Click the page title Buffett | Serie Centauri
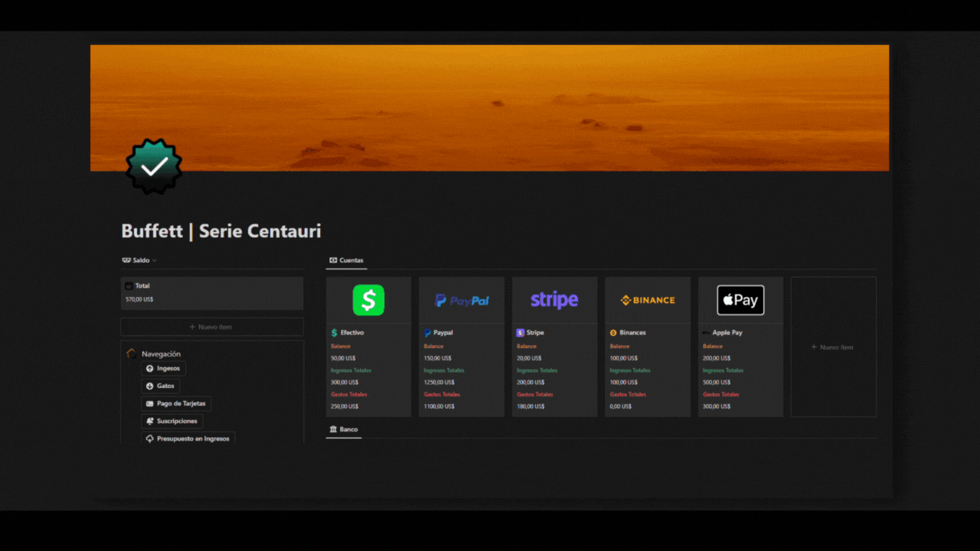 [x=221, y=231]
